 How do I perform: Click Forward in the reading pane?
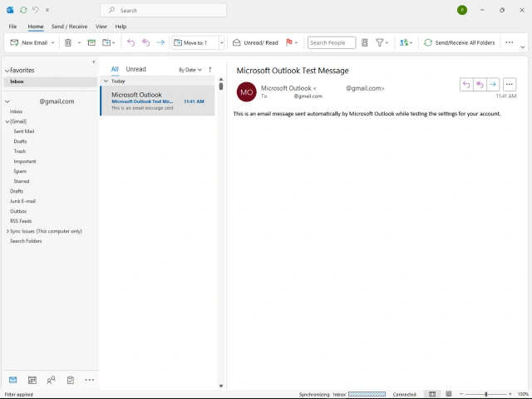pos(493,85)
